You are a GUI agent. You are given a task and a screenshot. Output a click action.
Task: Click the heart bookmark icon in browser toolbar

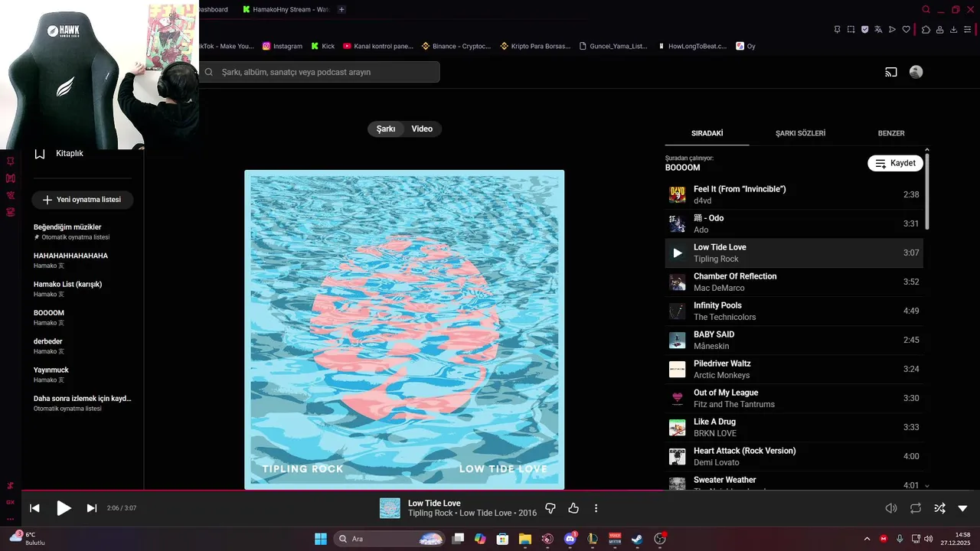[x=906, y=29]
